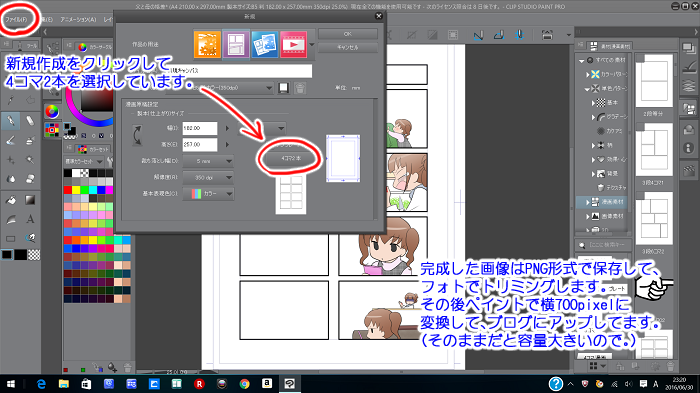Screen dimensions: 700x393
Task: Pick the cyan swatch in color set
Action: coord(92,190)
